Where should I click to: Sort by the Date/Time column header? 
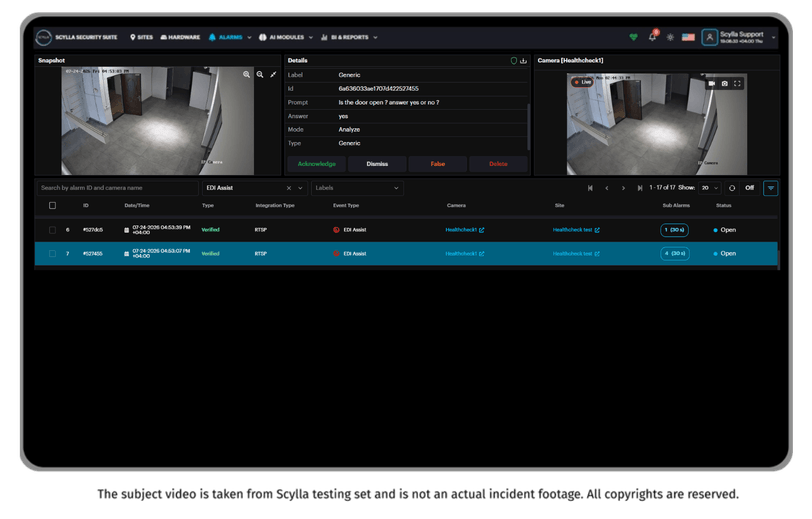(137, 206)
